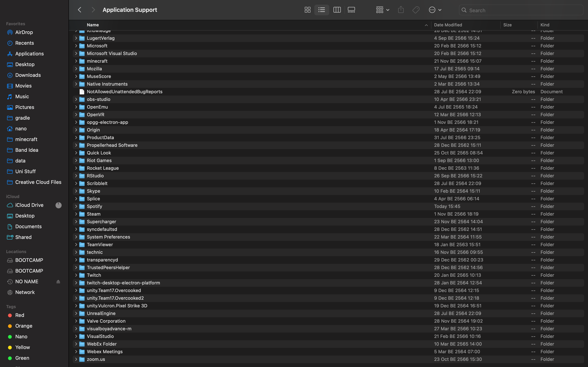
Task: Eject the NO NAME volume
Action: (x=58, y=282)
